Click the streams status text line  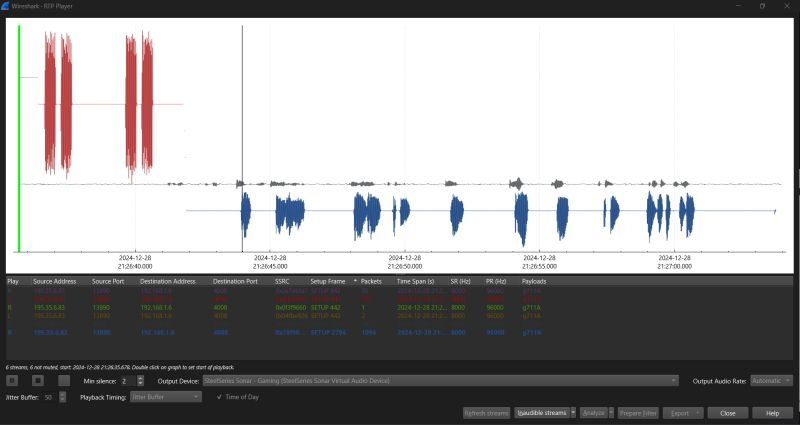pos(120,367)
